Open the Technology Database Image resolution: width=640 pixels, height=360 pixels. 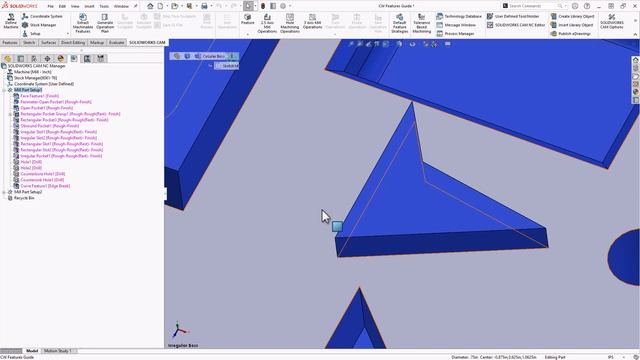(459, 16)
